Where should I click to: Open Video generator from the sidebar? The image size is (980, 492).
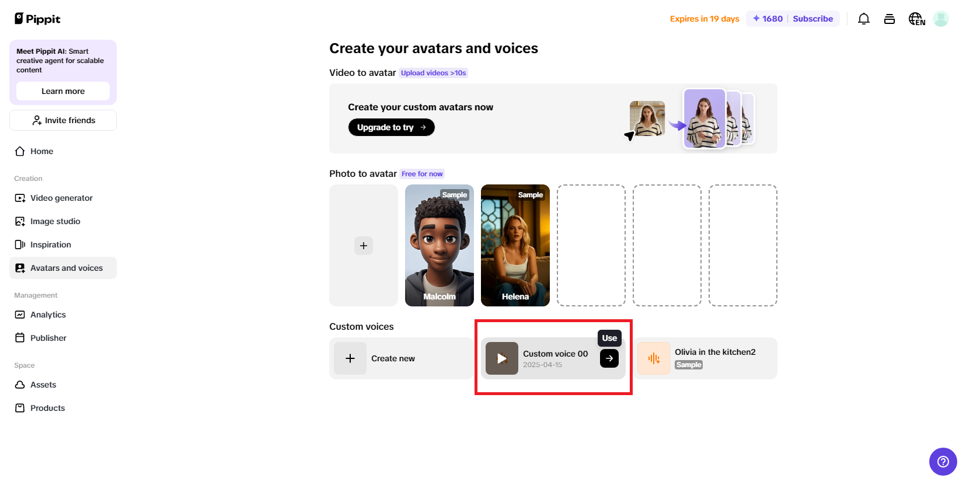[63, 198]
